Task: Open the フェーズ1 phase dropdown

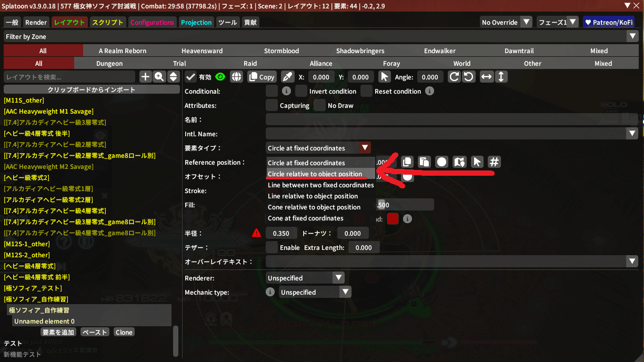Action: point(573,22)
